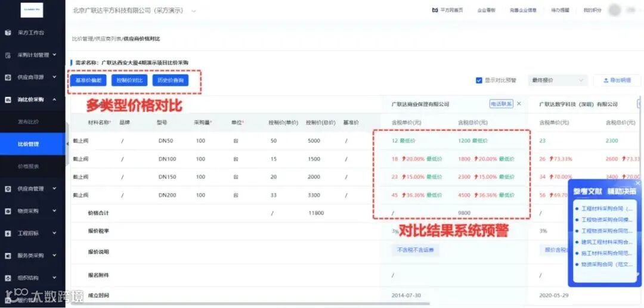This screenshot has height=308, width=644.
Task: Open the 建筑工程材料采购合 reference link
Action: [x=608, y=242]
